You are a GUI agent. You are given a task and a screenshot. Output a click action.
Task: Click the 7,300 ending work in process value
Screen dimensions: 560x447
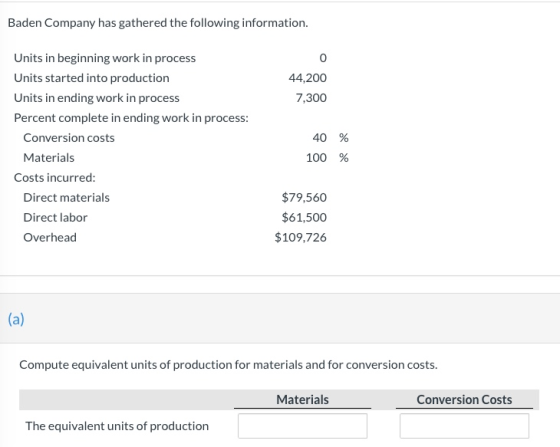pos(311,98)
